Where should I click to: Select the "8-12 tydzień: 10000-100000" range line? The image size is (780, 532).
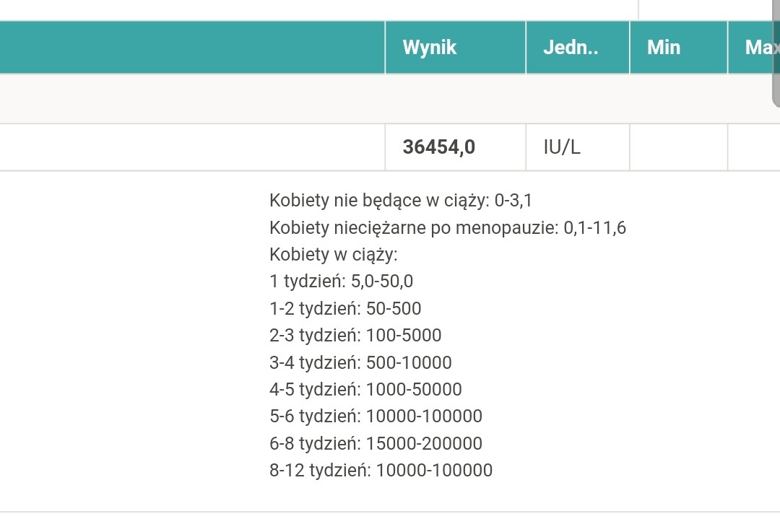[381, 471]
